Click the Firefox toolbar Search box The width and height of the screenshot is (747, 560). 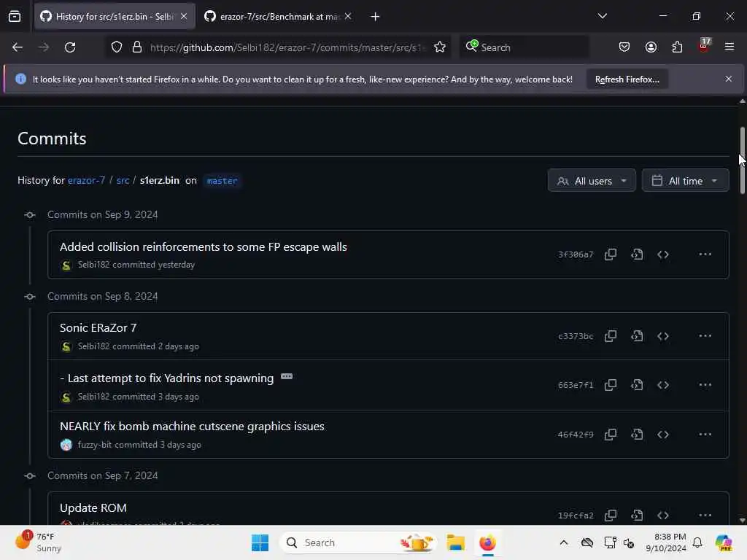(523, 47)
